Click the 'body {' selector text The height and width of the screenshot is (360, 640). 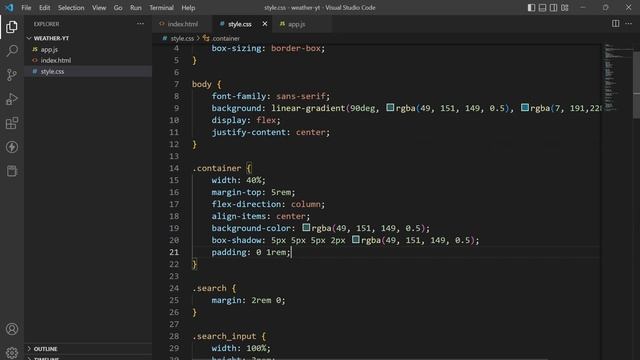pyautogui.click(x=207, y=84)
